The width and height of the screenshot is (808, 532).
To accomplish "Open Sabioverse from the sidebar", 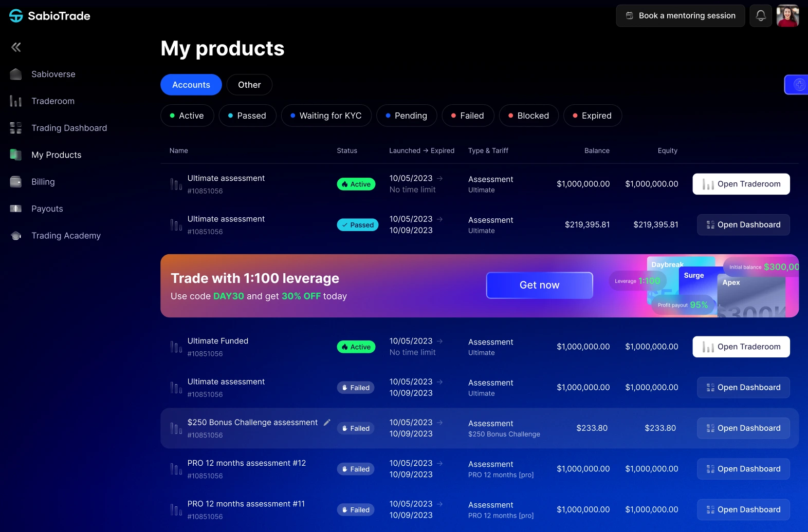I will tap(53, 74).
